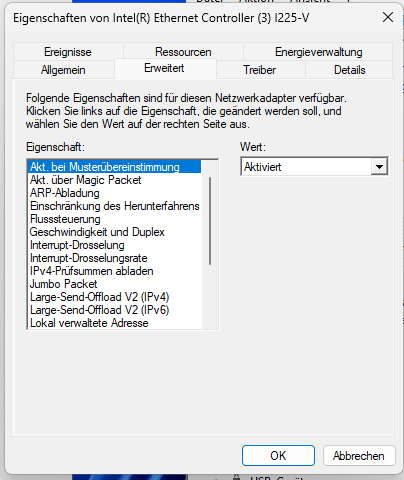Confirm with the OK button

278,455
